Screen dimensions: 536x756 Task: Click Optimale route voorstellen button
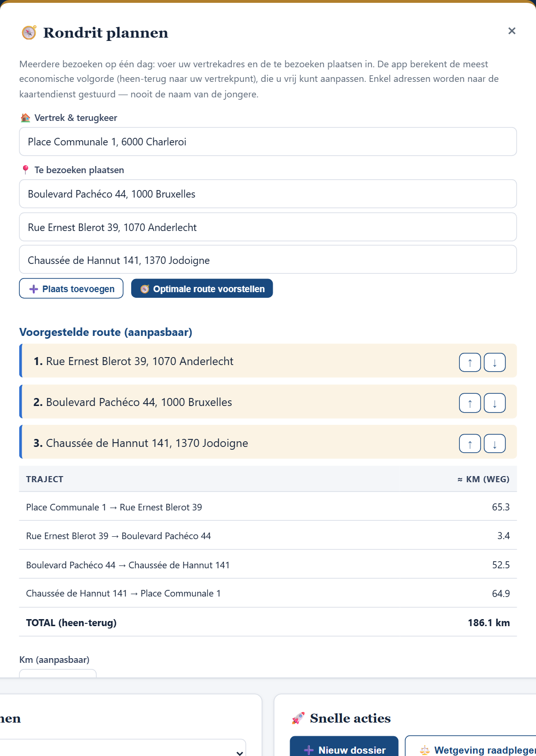202,288
